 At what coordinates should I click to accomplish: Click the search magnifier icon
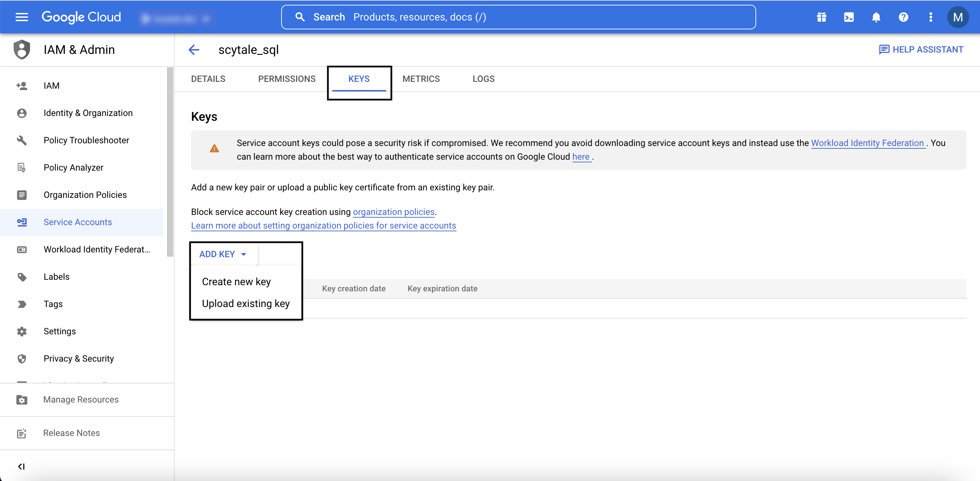pyautogui.click(x=300, y=17)
